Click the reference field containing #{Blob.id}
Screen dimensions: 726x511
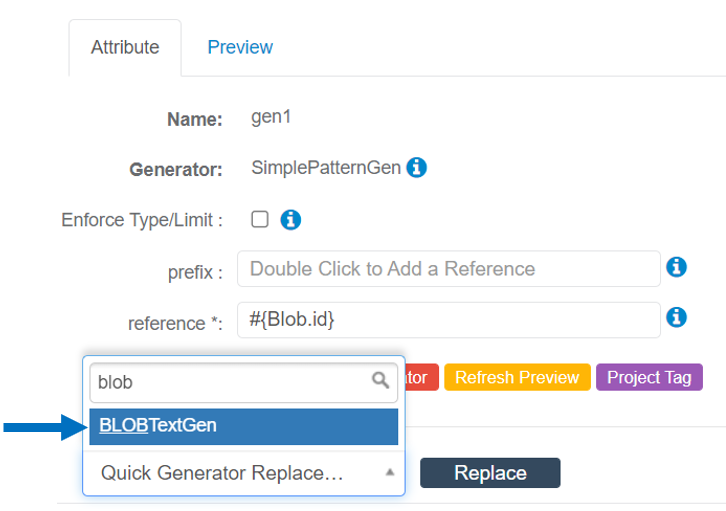448,319
